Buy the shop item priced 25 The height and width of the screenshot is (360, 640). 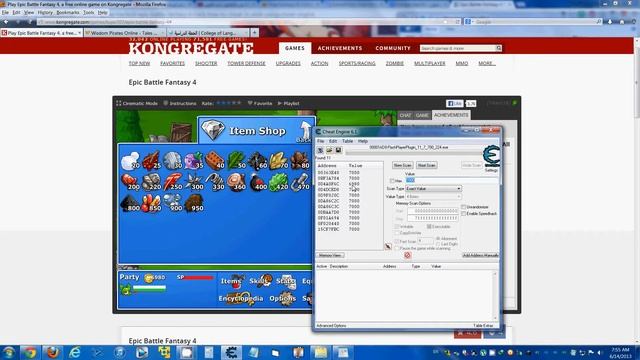152,161
